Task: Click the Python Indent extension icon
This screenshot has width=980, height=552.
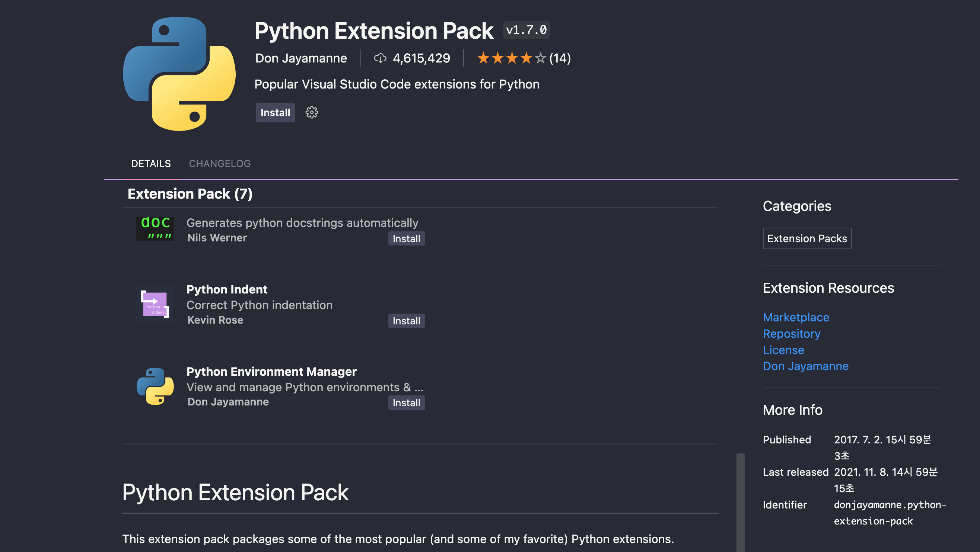Action: point(155,304)
